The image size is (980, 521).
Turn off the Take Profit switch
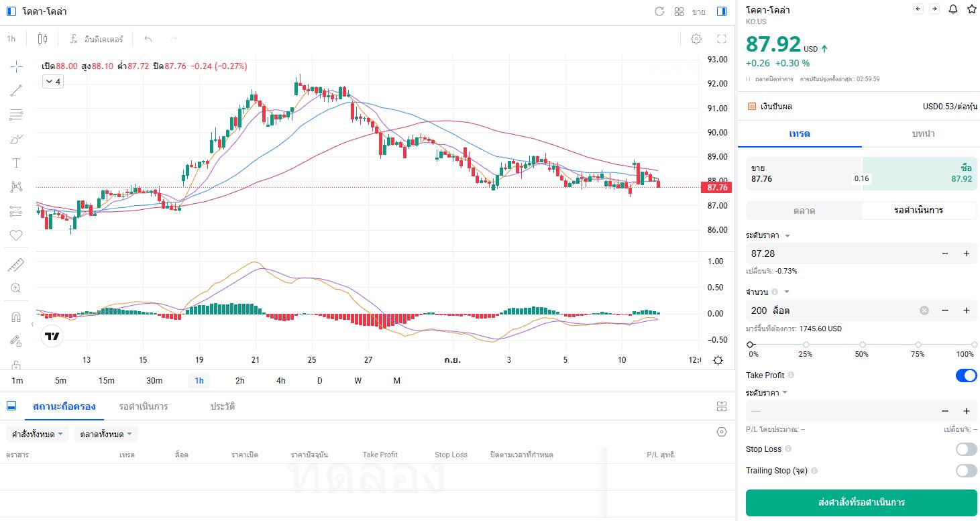pos(966,375)
